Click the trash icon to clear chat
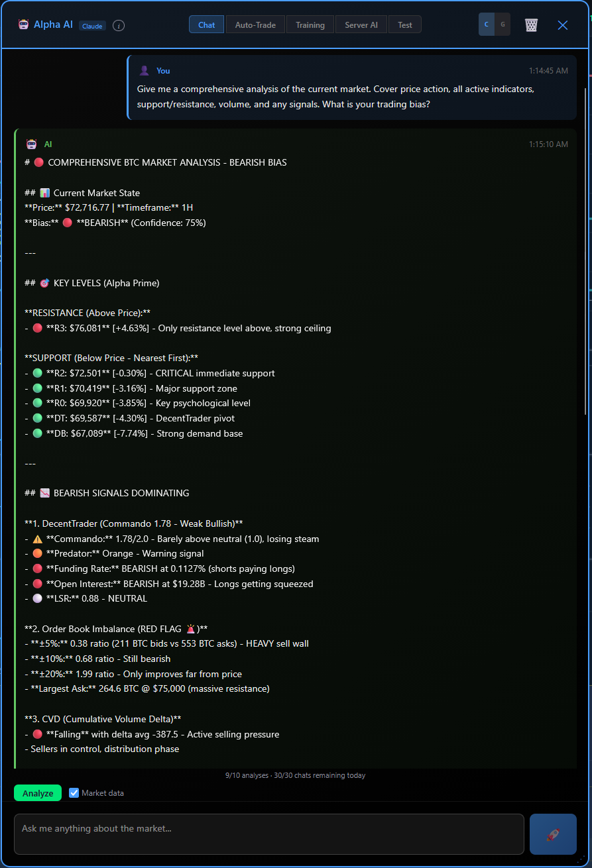The image size is (592, 868). pos(531,25)
